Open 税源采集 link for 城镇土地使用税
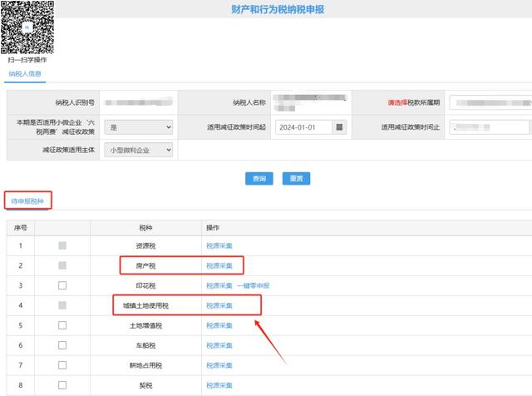Image resolution: width=532 pixels, height=396 pixels. (x=219, y=305)
